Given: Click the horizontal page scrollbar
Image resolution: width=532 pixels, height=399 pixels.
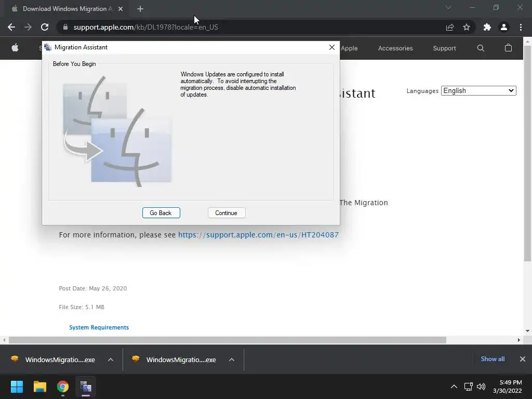Looking at the screenshot, I should (228, 340).
